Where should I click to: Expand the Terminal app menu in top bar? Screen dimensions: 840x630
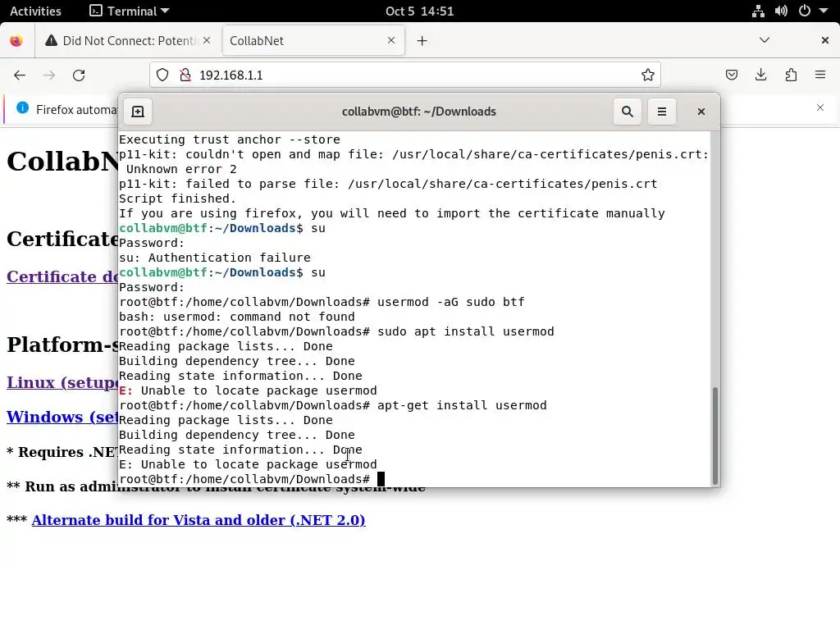[x=129, y=11]
